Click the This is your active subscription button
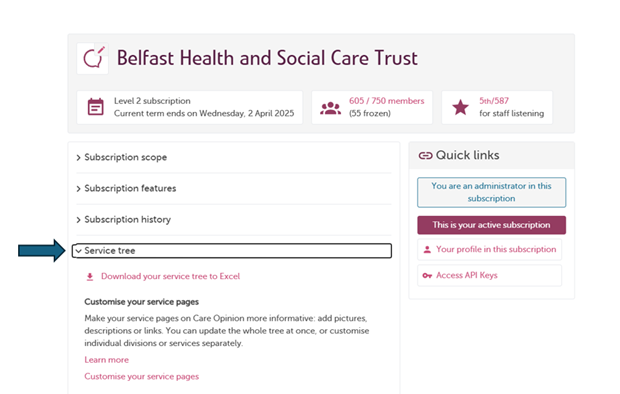Image resolution: width=620 pixels, height=394 pixels. 491,225
